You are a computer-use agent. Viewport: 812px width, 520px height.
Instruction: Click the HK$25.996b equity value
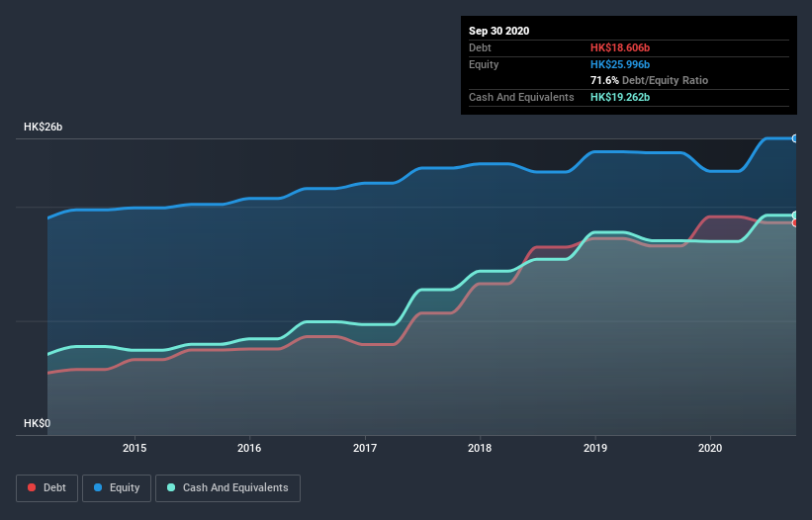coord(620,64)
